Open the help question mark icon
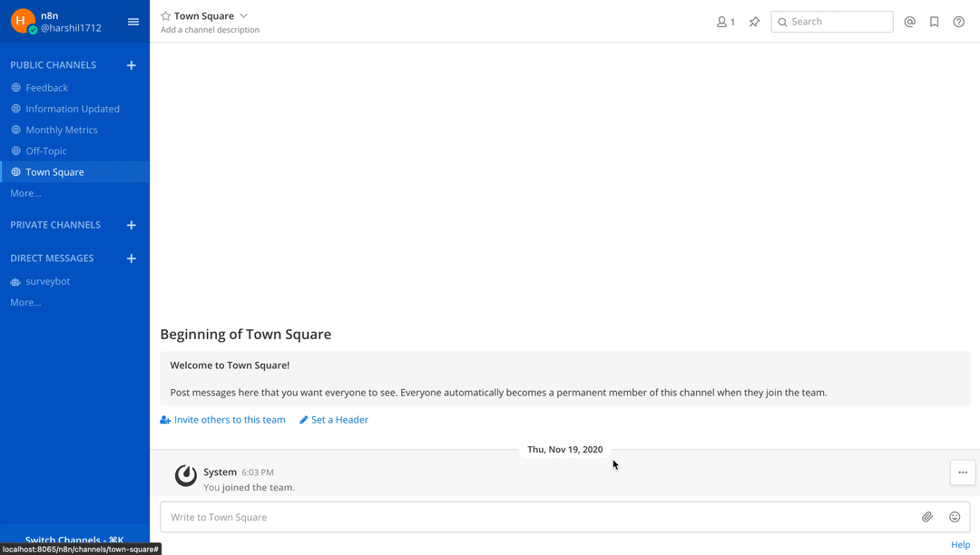Screen dimensions: 980x555 (x=958, y=22)
